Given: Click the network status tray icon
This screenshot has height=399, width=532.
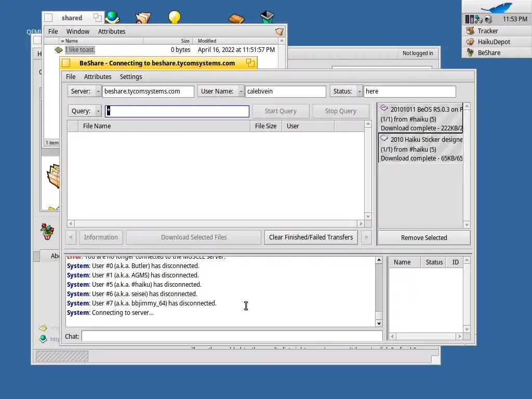Looking at the screenshot, I should (x=478, y=19).
